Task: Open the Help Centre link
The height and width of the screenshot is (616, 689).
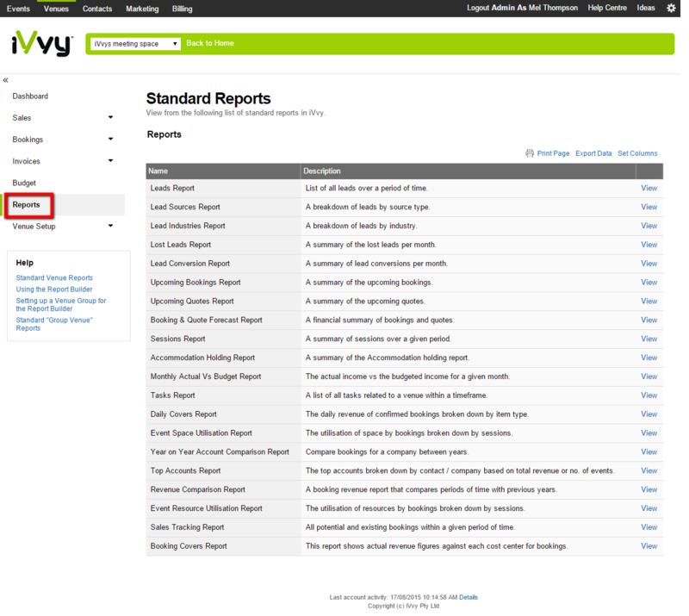Action: click(x=607, y=8)
